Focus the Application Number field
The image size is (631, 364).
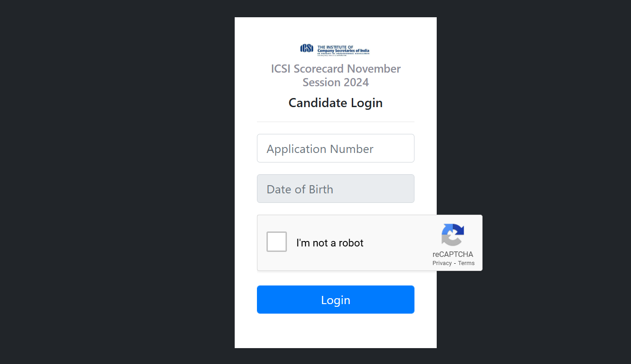[335, 148]
